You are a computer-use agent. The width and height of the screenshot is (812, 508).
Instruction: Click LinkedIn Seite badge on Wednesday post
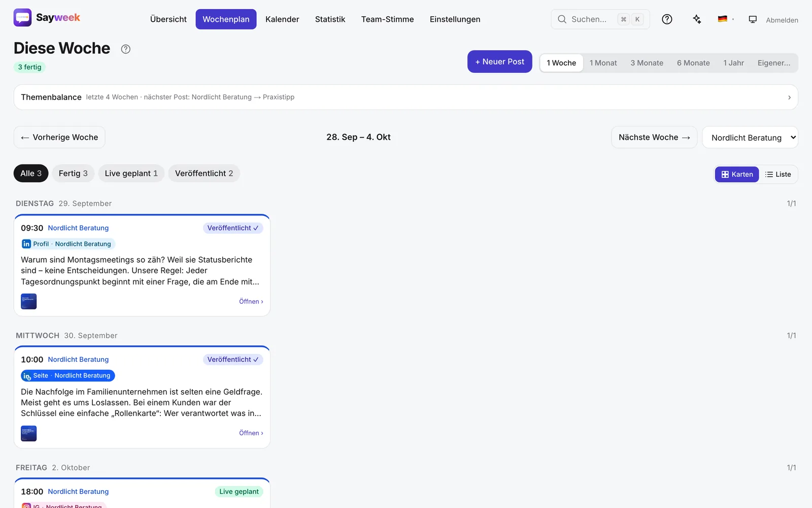coord(68,375)
